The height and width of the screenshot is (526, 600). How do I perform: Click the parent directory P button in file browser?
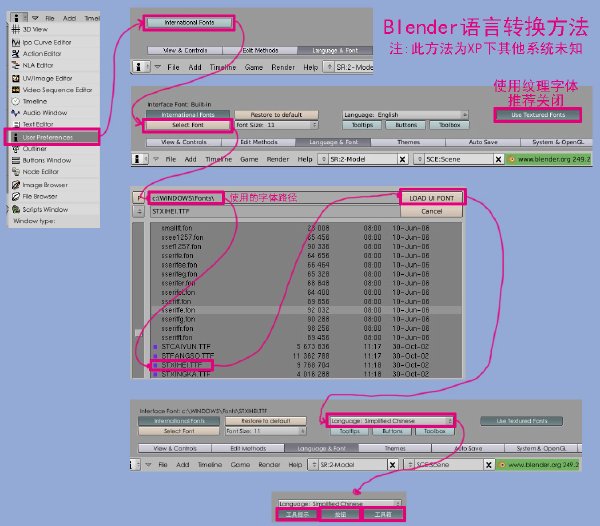tap(139, 198)
